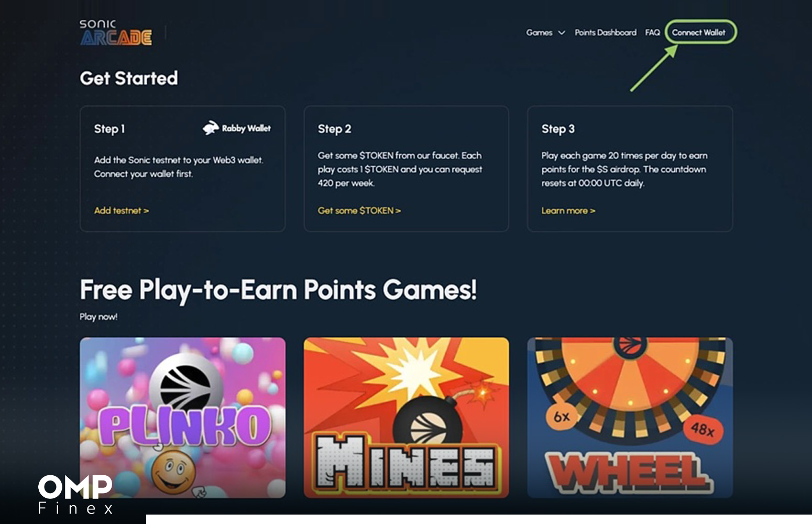812x524 pixels.
Task: Open the Wheel game thumbnail
Action: [630, 418]
